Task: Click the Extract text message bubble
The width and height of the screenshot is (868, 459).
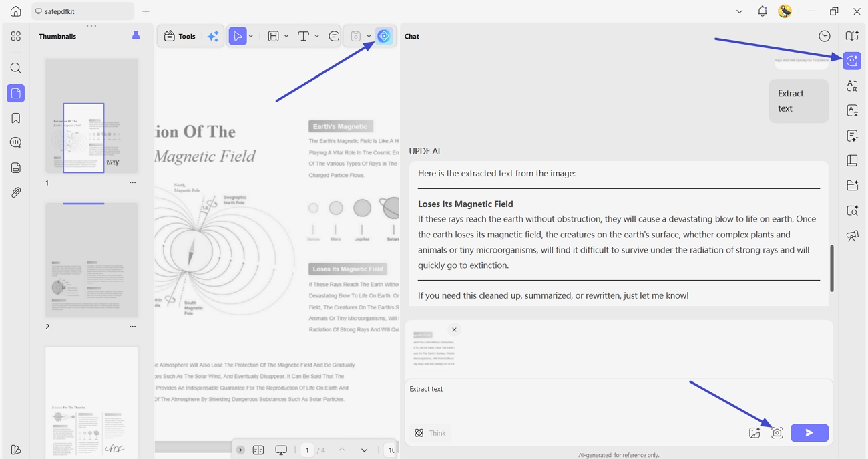Action: pyautogui.click(x=799, y=101)
